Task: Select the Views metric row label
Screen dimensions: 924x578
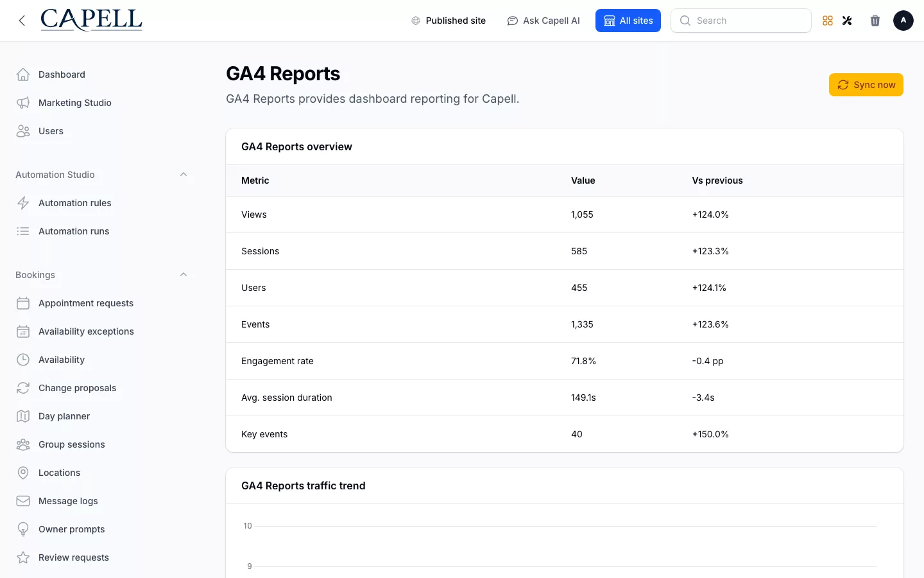Action: point(254,215)
